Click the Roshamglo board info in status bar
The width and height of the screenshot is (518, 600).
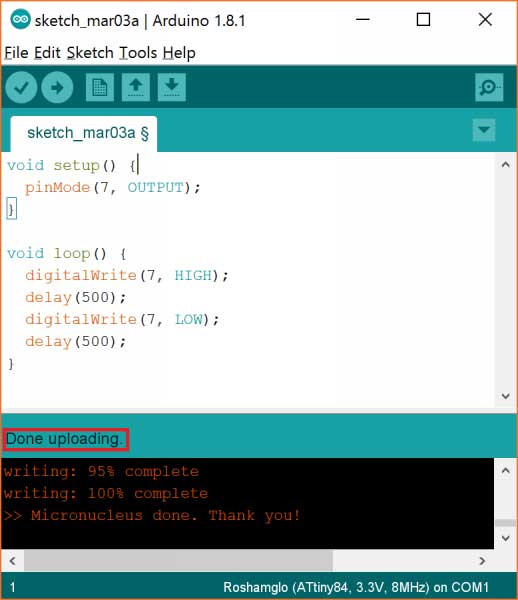356,587
